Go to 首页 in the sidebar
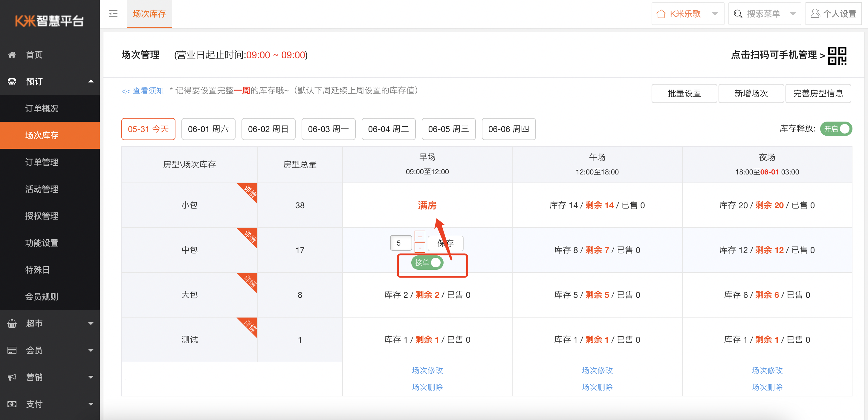 point(50,55)
